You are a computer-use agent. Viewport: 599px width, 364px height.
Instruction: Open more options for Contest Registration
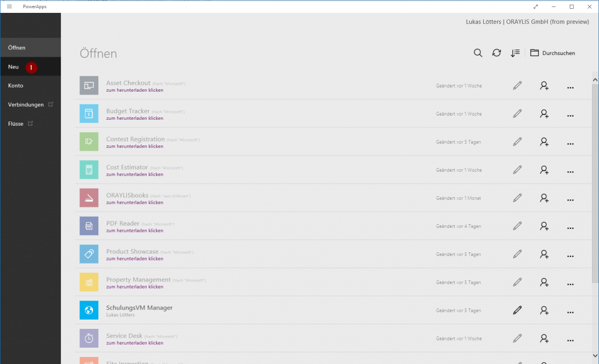click(570, 144)
